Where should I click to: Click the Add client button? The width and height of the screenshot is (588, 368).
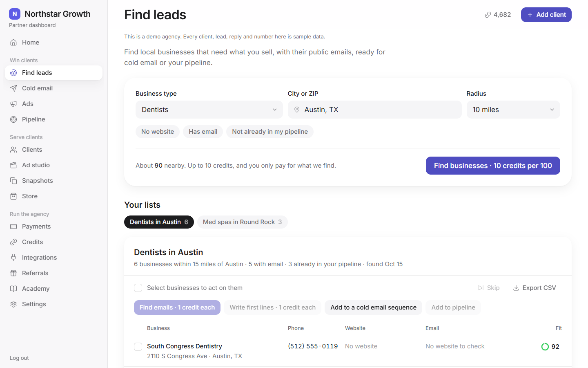pos(546,15)
